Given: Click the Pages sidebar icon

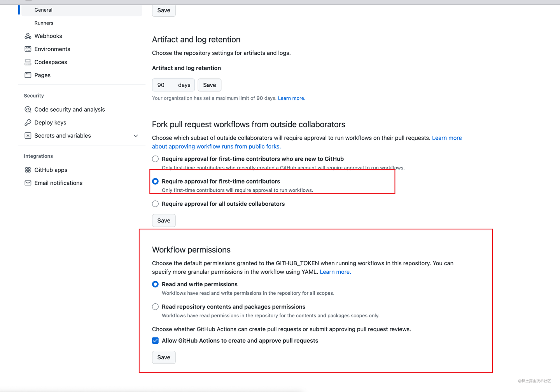Looking at the screenshot, I should (x=28, y=75).
